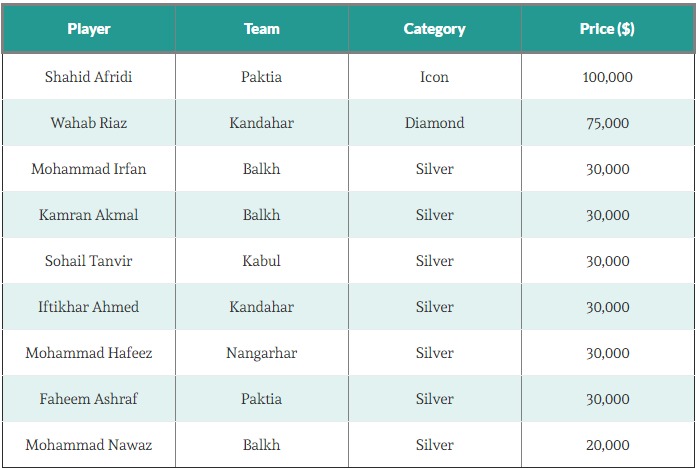The width and height of the screenshot is (696, 469).
Task: Select the Kabul team cell
Action: coord(261,261)
